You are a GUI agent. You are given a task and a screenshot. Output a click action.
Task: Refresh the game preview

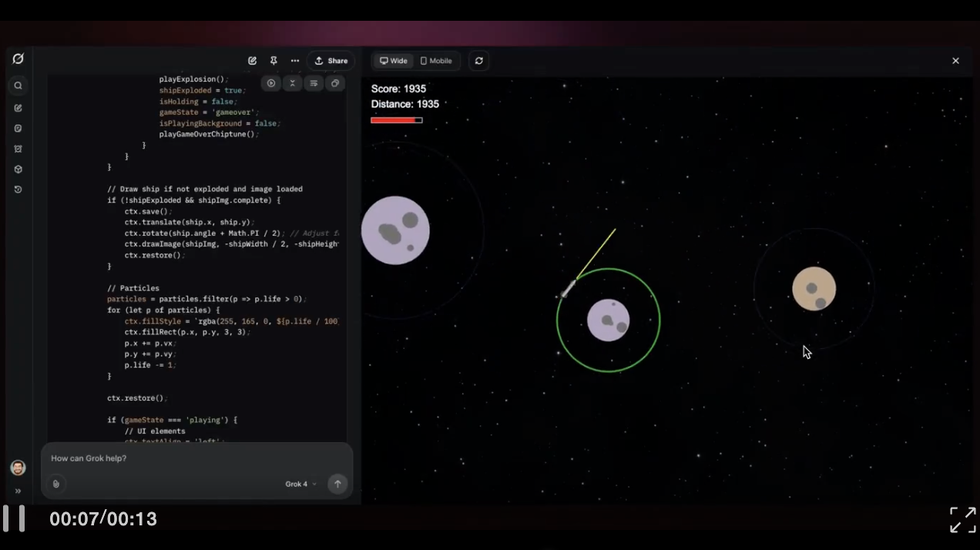click(x=478, y=61)
